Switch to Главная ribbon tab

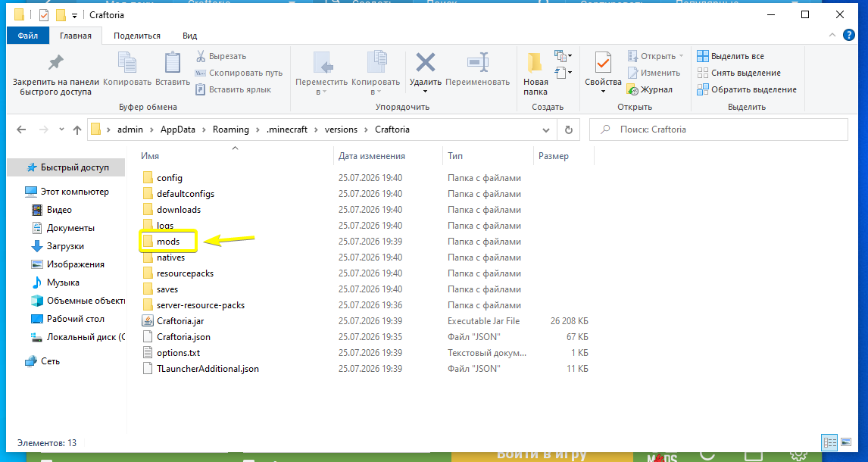click(x=75, y=36)
